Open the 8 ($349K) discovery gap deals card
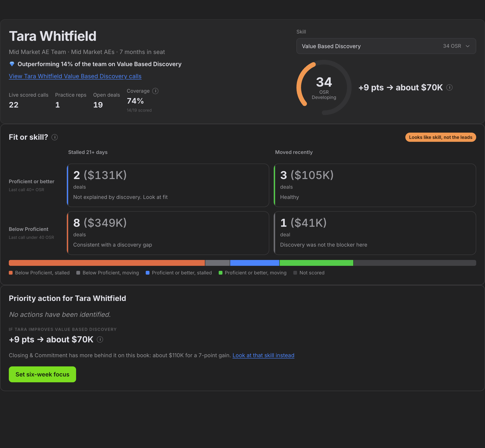The width and height of the screenshot is (485, 448). tap(168, 233)
